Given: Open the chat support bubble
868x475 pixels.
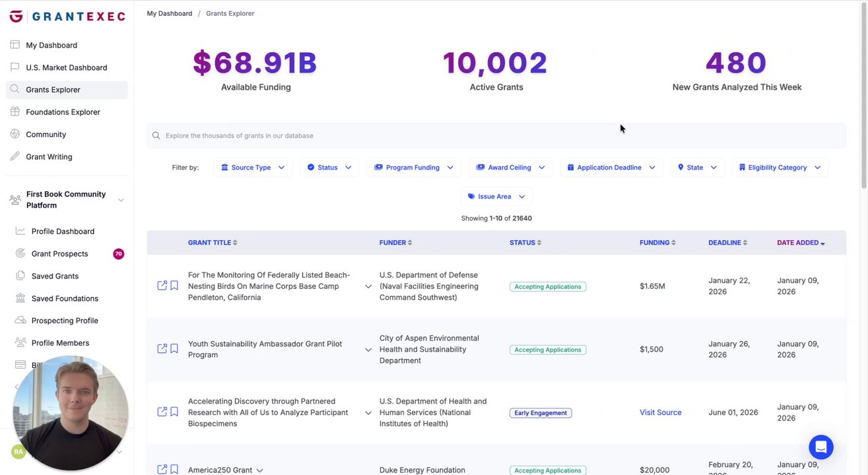Looking at the screenshot, I should click(x=821, y=447).
